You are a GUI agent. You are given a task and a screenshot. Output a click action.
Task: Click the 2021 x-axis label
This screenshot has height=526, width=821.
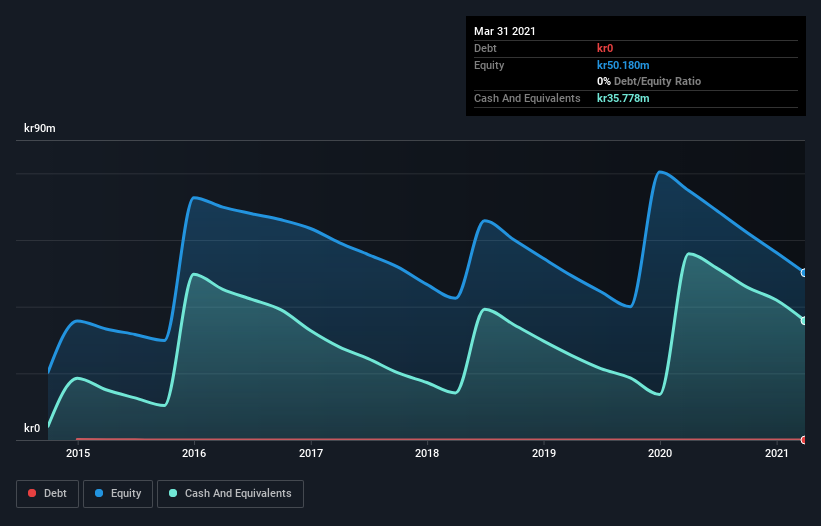pos(776,453)
